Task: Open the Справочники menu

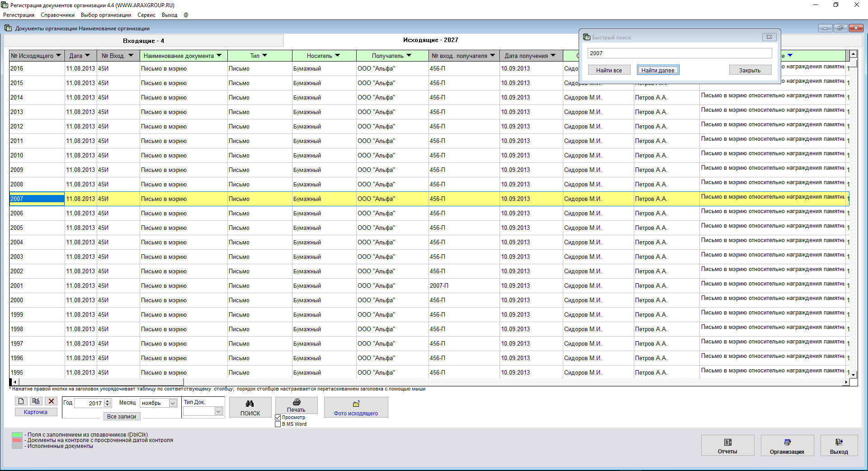Action: click(57, 15)
